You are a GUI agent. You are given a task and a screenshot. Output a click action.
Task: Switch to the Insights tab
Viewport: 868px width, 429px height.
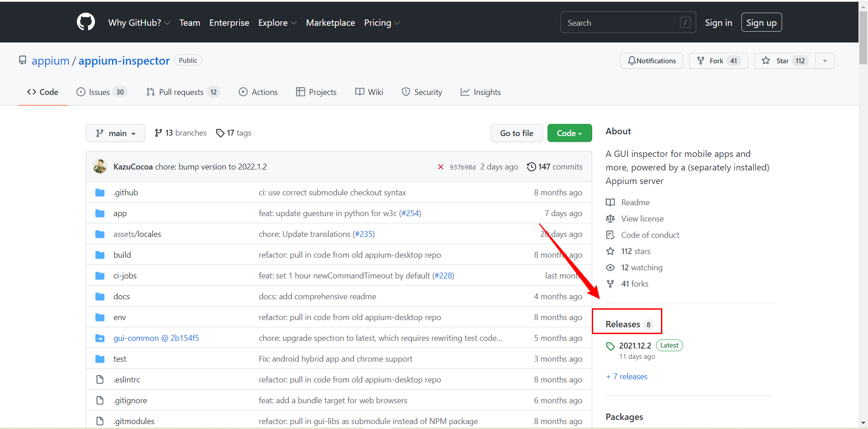click(481, 92)
